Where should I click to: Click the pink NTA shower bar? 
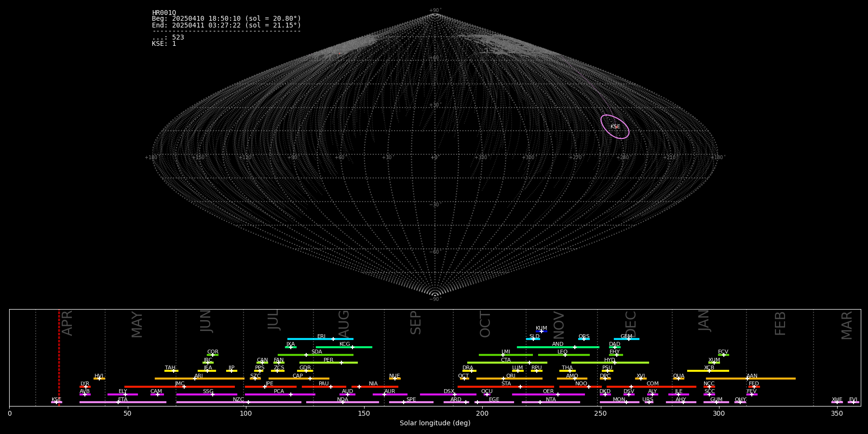pyautogui.click(x=551, y=402)
